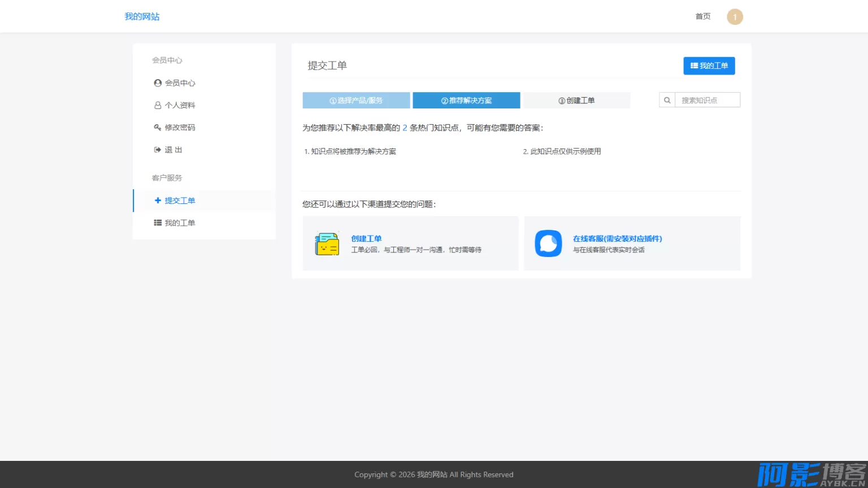The image size is (868, 488).
Task: Click the plus icon beside 提交工单
Action: point(158,201)
